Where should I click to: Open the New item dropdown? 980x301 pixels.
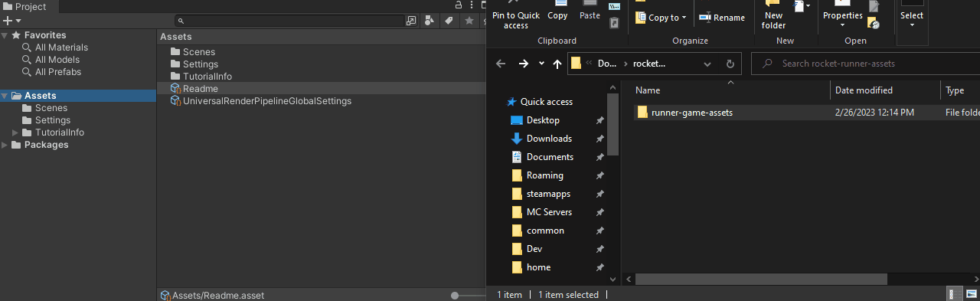802,6
